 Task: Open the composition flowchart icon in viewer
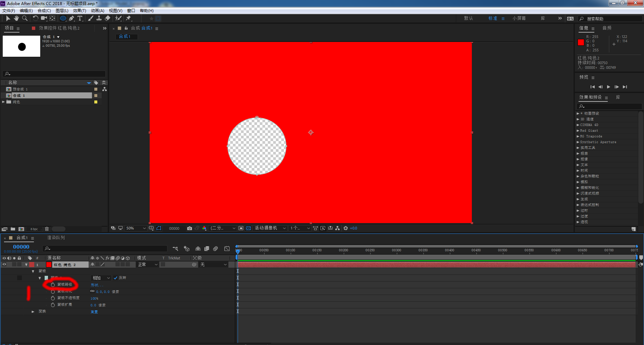pyautogui.click(x=338, y=228)
